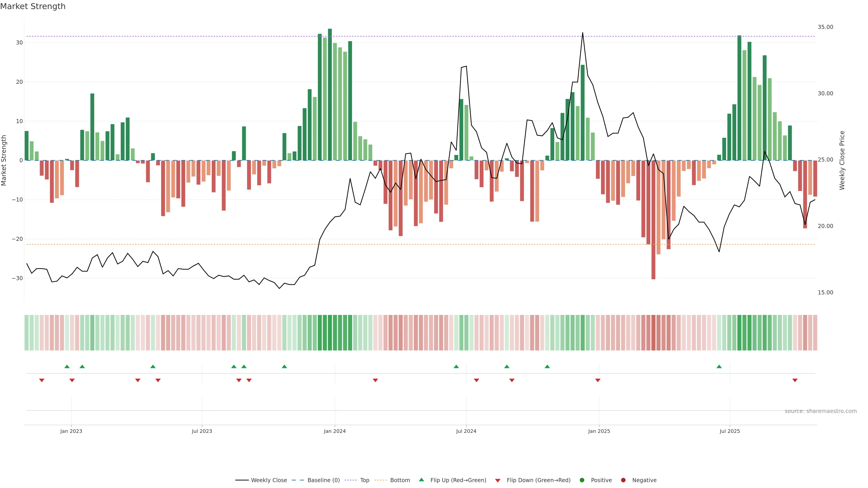Image resolution: width=868 pixels, height=488 pixels.
Task: Click the last green flip-up triangle near Jul 2025
Action: coord(719,366)
